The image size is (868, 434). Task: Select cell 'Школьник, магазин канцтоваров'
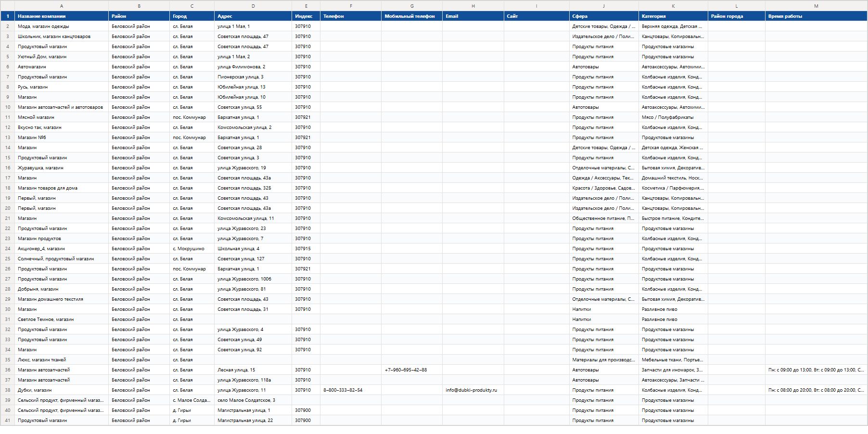pyautogui.click(x=62, y=37)
